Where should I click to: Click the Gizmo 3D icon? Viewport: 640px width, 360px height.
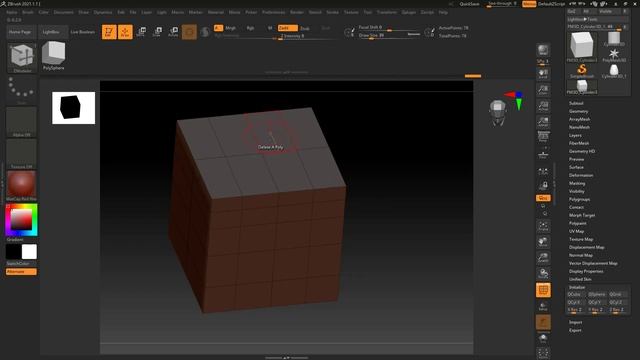(x=189, y=32)
